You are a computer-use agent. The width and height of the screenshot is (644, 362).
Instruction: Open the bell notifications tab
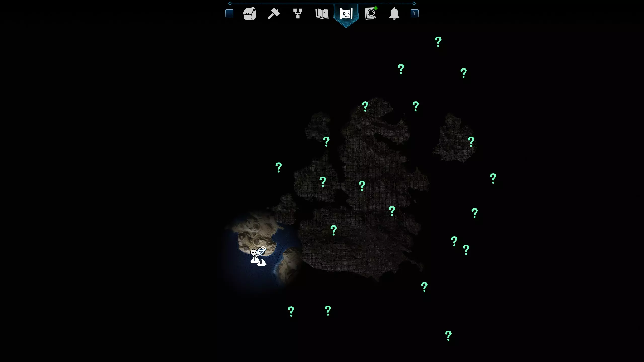394,13
